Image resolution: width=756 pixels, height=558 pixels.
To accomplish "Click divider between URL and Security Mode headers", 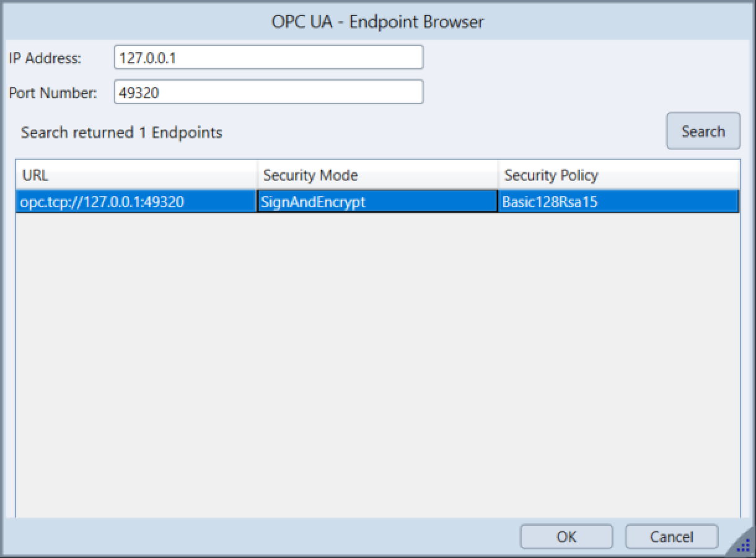I will pos(257,175).
